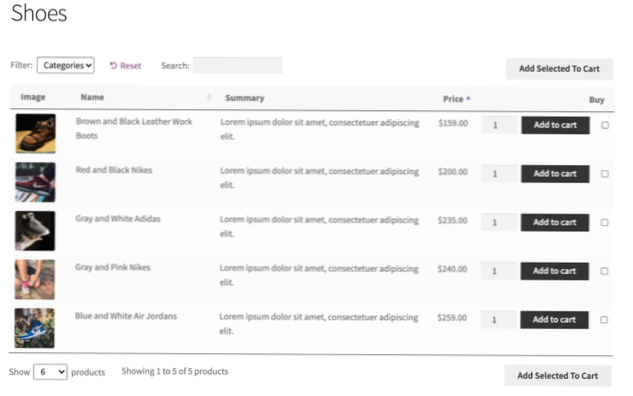Click the Shoes page heading
Screen dimensions: 633x396
[x=39, y=13]
